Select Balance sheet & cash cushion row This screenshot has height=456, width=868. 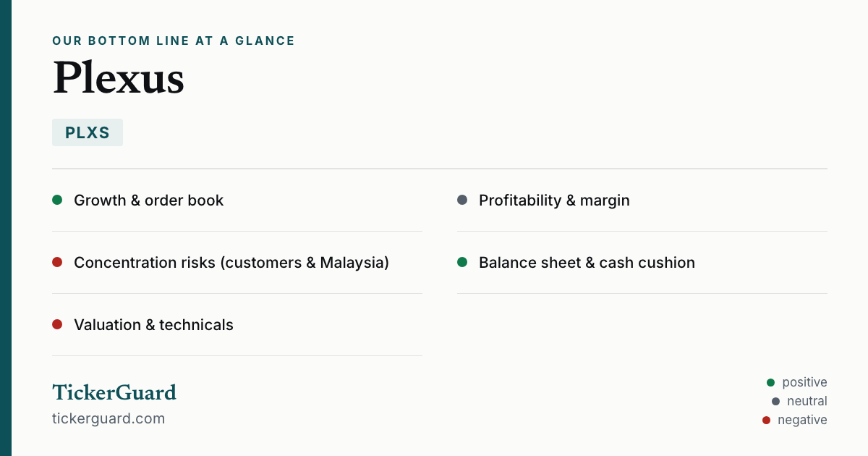click(642, 263)
